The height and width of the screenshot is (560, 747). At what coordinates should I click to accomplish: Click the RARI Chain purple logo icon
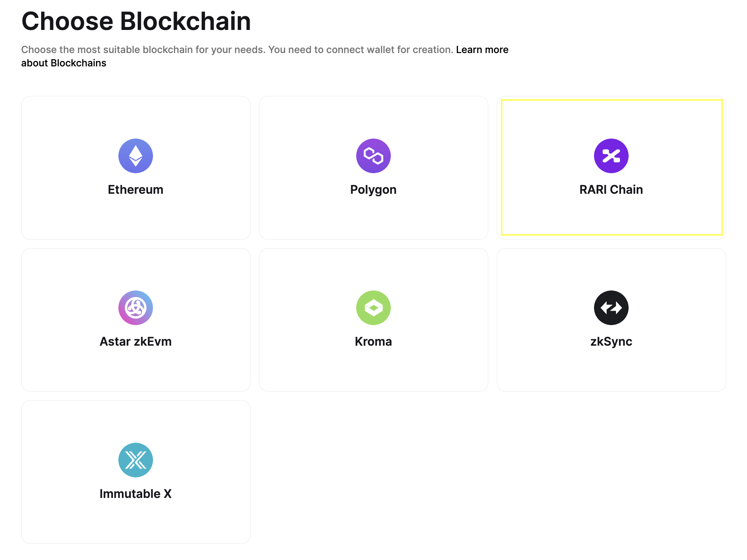(x=611, y=156)
